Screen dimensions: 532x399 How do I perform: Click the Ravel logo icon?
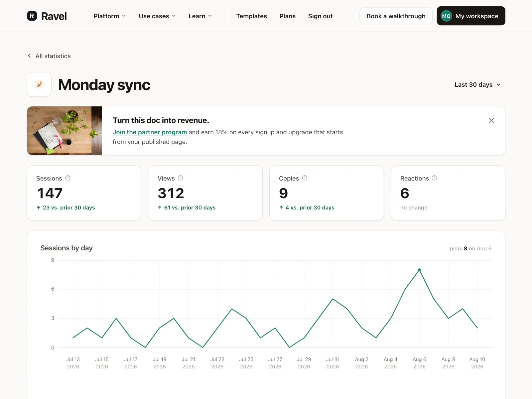click(32, 16)
